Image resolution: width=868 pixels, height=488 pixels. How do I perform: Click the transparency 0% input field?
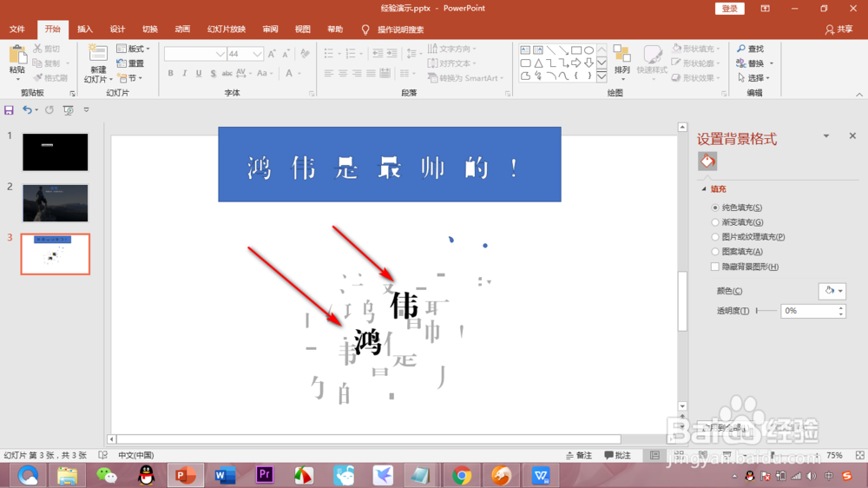(x=809, y=311)
